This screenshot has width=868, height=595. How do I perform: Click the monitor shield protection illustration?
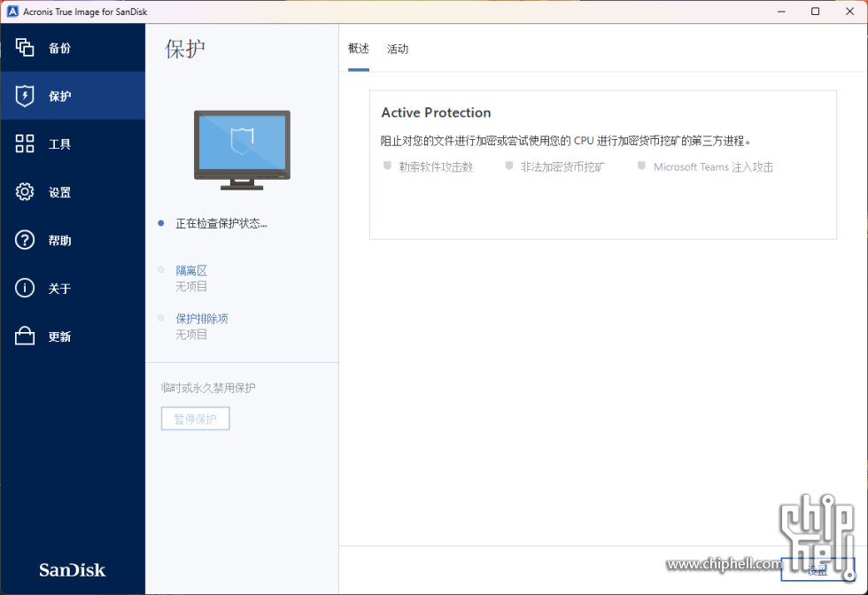tap(242, 150)
